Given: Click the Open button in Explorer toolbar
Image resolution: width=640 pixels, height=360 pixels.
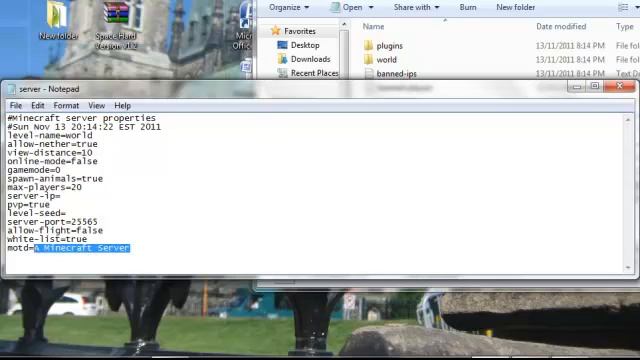Looking at the screenshot, I should point(347,7).
